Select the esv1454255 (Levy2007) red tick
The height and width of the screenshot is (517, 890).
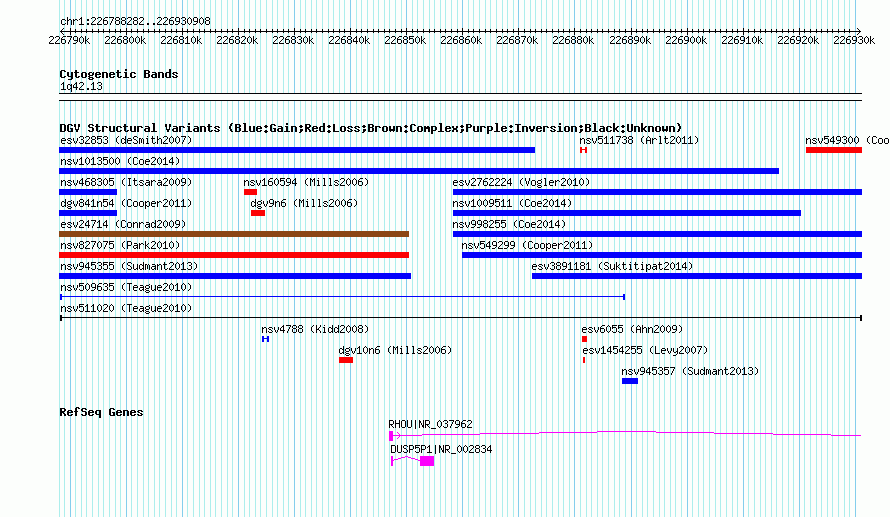point(583,360)
